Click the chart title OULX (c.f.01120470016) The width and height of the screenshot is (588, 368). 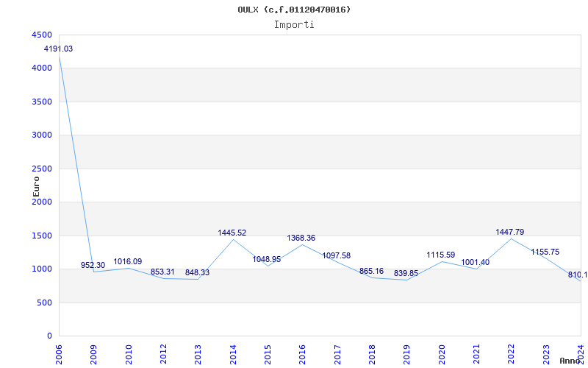294,10
